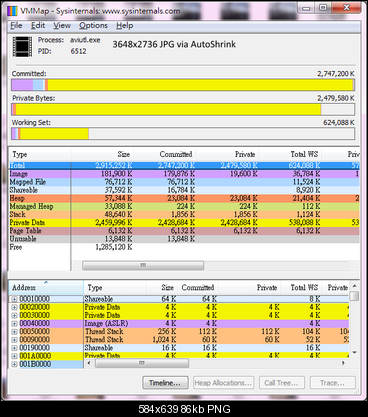Expand address 00030000 row

tap(14, 315)
